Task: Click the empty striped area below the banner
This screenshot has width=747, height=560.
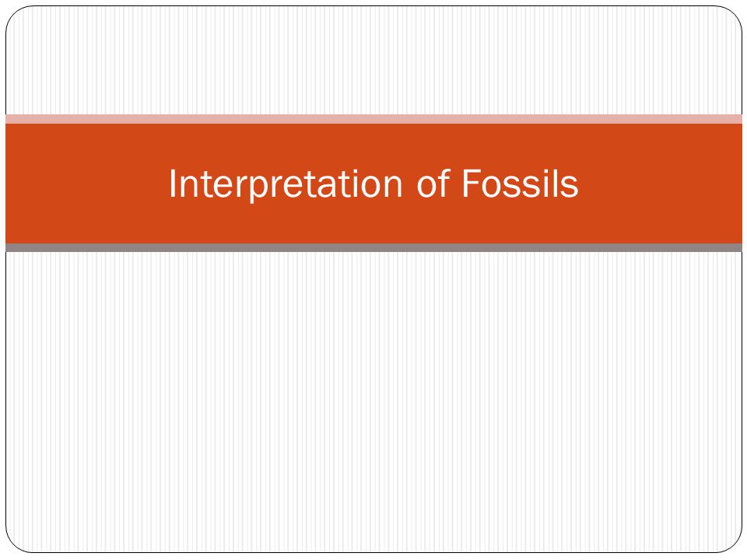Action: 373,402
